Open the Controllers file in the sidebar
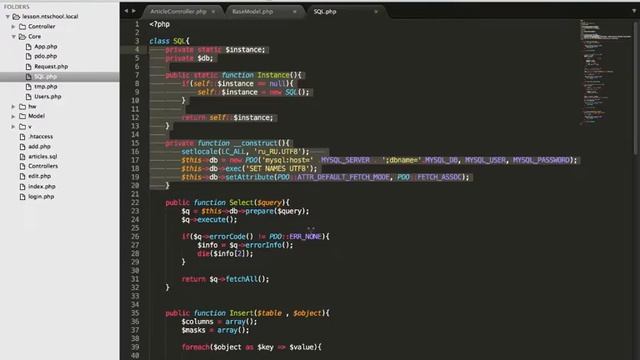640x360 pixels. click(43, 166)
